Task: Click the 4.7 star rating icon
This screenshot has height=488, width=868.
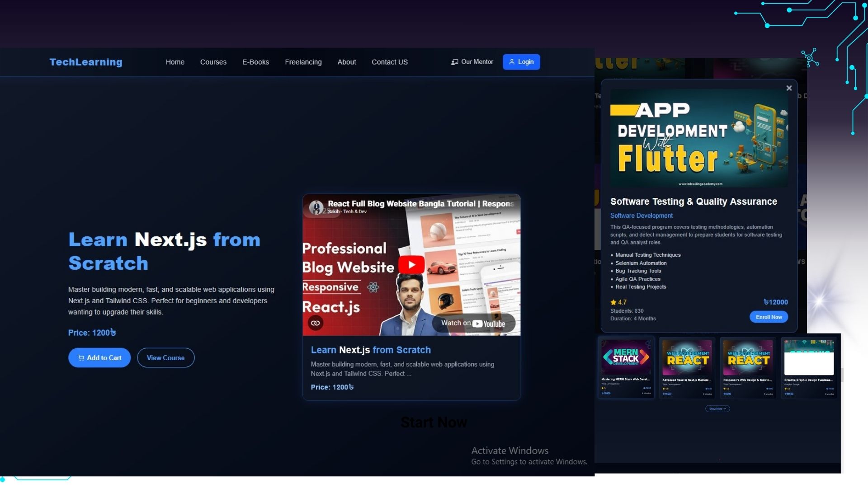Action: (613, 302)
